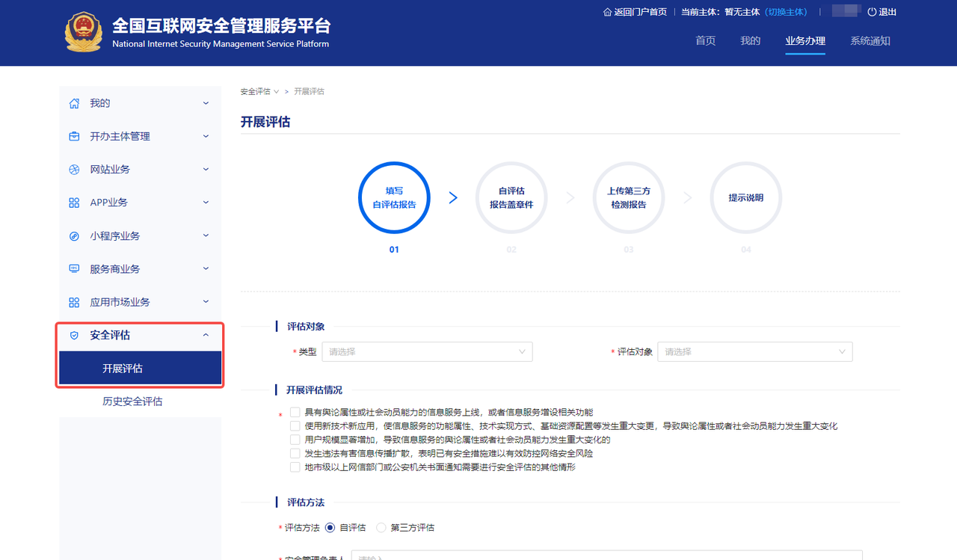The image size is (957, 560).
Task: Select the 第三方评估 radio button
Action: (381, 528)
